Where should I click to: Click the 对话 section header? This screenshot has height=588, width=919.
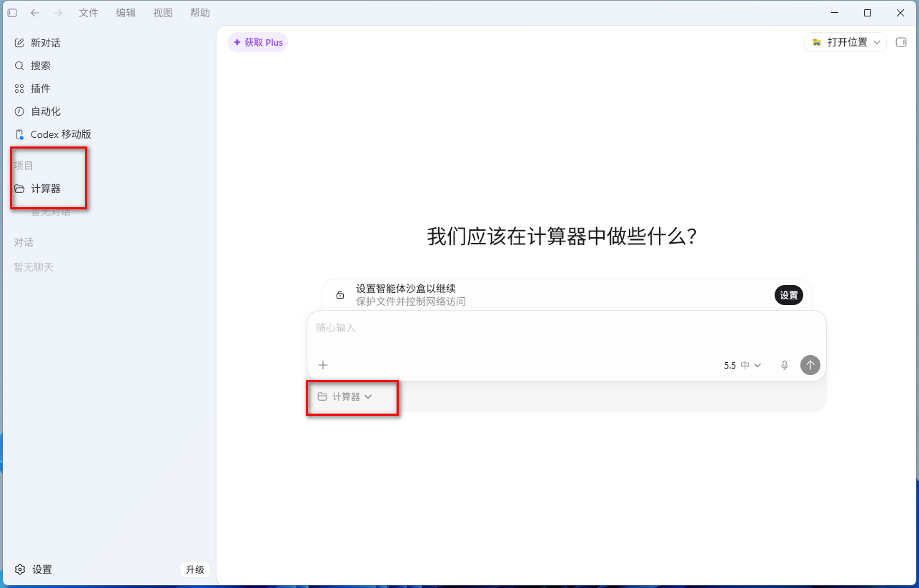pos(24,242)
